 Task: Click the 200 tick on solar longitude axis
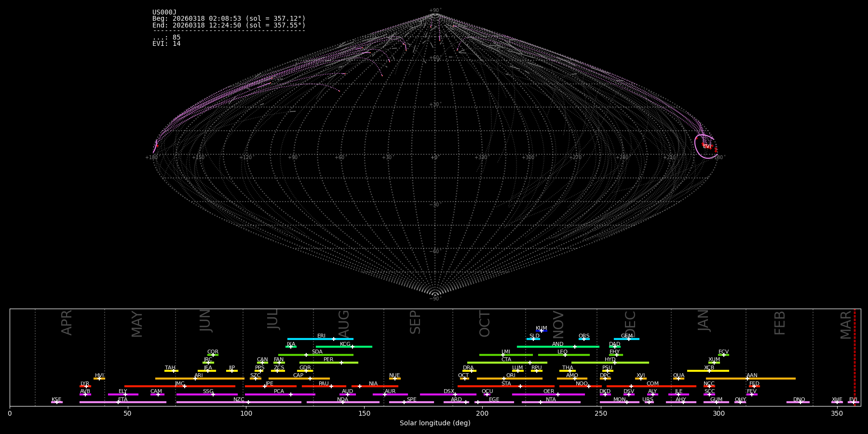coord(482,413)
